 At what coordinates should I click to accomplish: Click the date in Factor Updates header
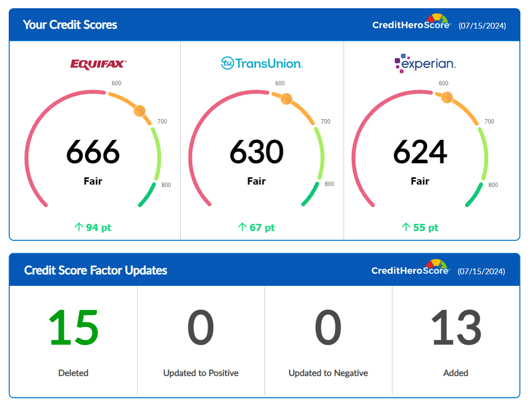pyautogui.click(x=481, y=271)
